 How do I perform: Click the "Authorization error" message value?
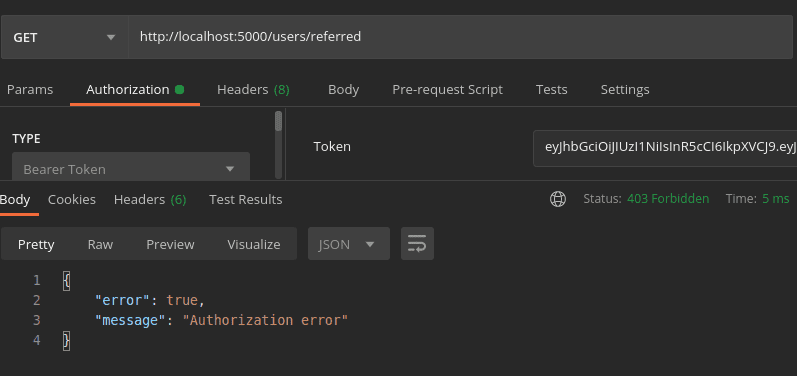point(265,321)
